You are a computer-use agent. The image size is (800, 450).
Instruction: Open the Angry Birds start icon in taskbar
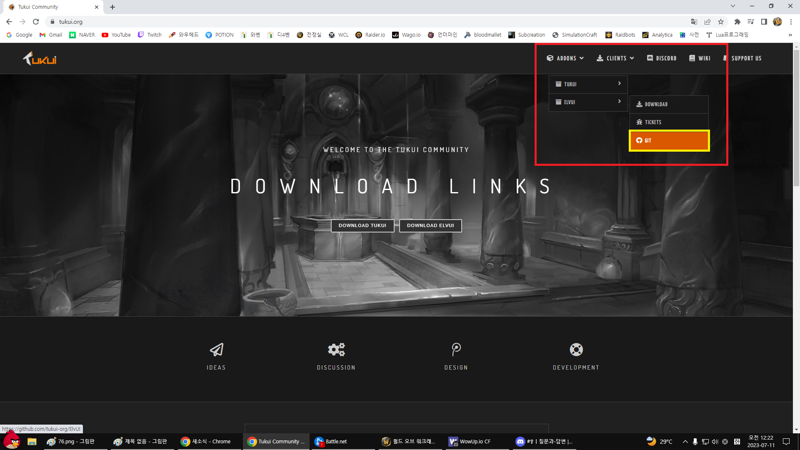click(x=11, y=441)
